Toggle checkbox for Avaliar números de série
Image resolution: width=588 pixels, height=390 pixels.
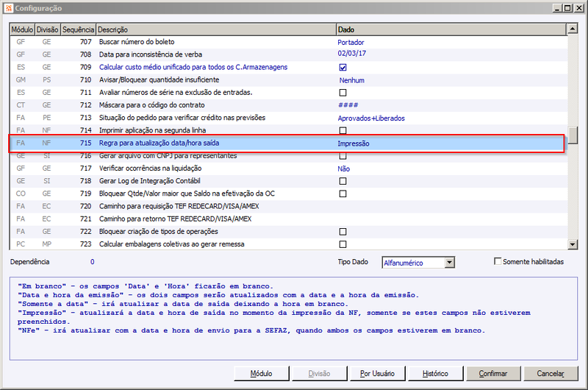tap(343, 93)
